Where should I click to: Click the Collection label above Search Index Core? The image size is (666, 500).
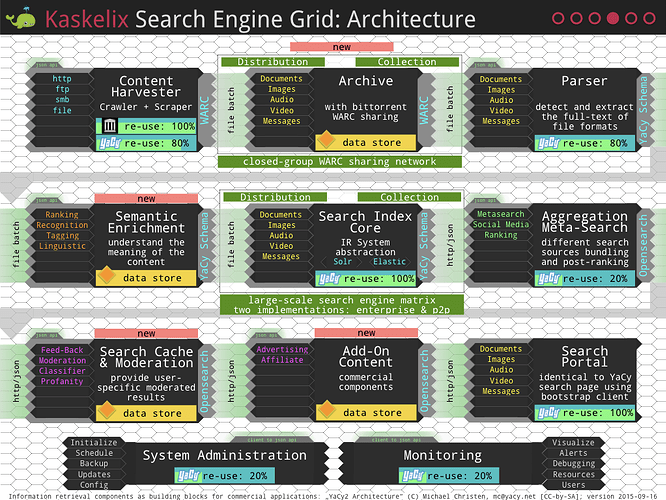[x=409, y=197]
